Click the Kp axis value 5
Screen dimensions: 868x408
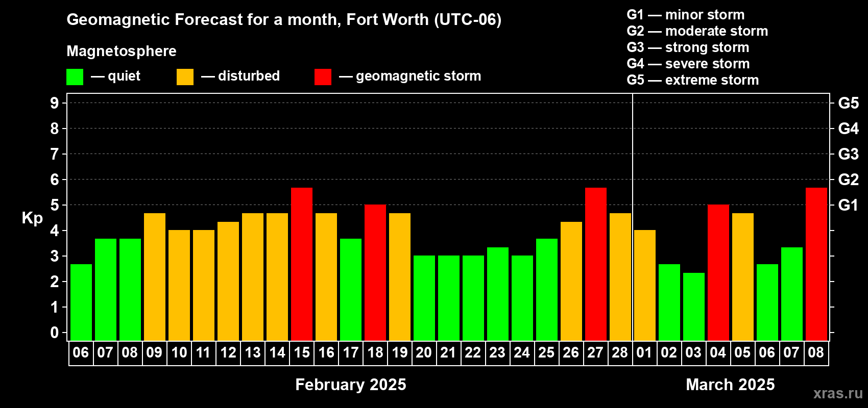click(x=55, y=205)
